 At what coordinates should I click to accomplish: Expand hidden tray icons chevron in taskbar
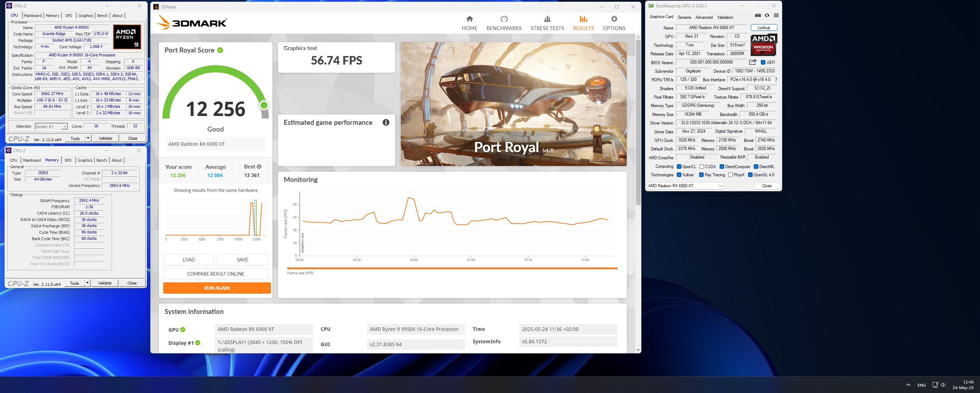tap(908, 385)
